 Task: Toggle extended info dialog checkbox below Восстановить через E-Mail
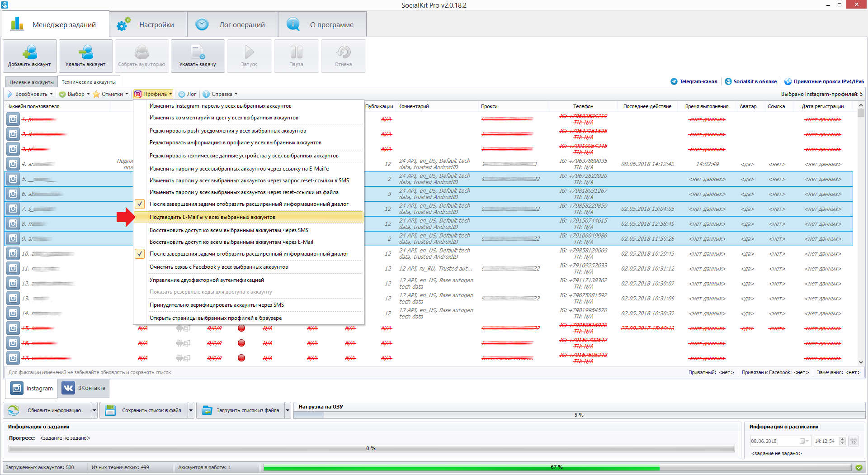click(x=140, y=254)
